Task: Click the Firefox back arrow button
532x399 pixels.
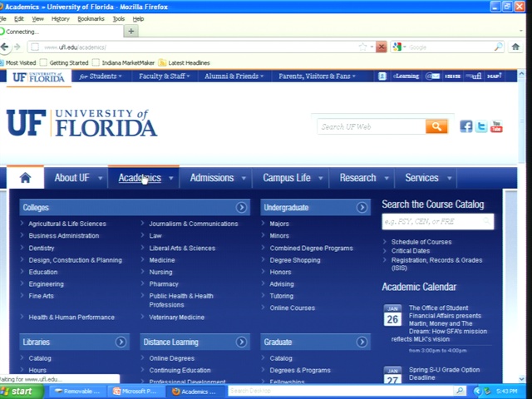Action: [5, 47]
